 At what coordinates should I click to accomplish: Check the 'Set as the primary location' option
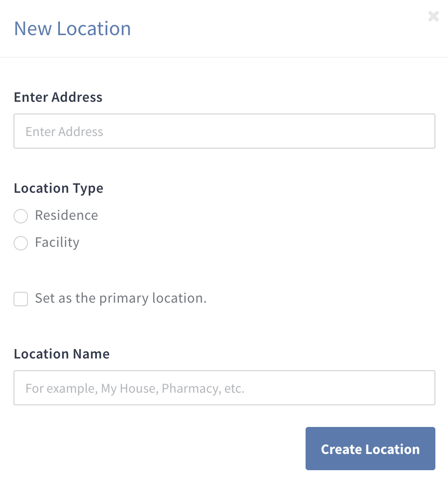tap(21, 299)
